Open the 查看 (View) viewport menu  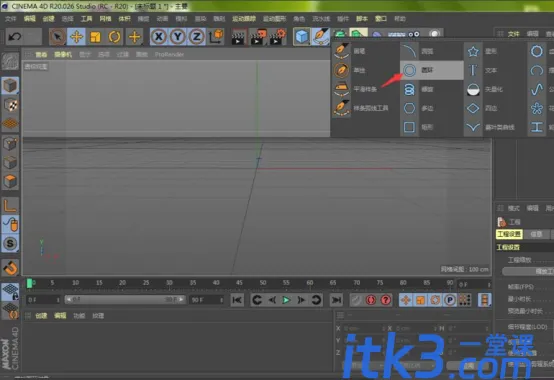pyautogui.click(x=41, y=54)
